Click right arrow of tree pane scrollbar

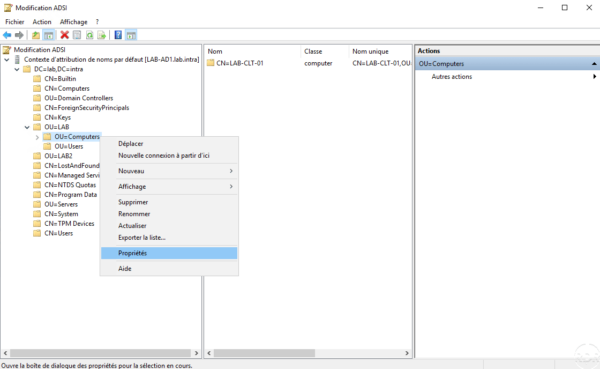point(196,353)
